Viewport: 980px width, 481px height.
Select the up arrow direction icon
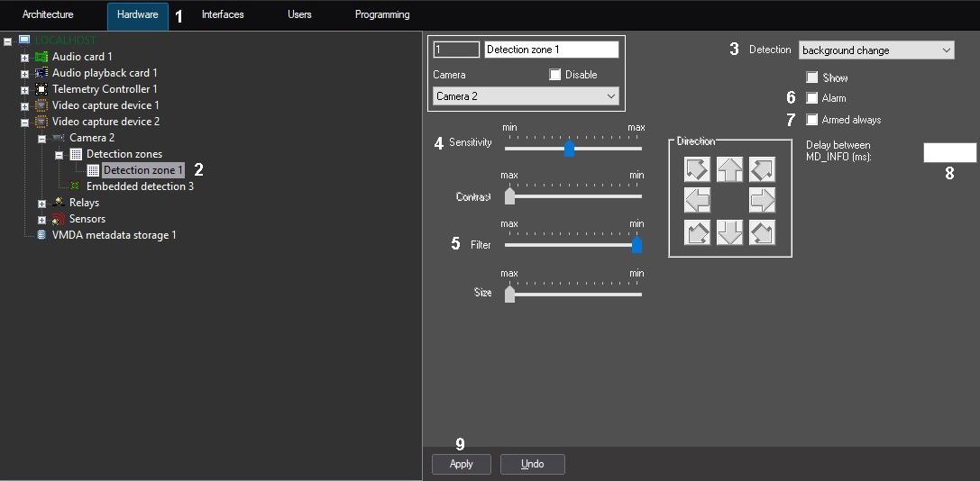tap(729, 169)
